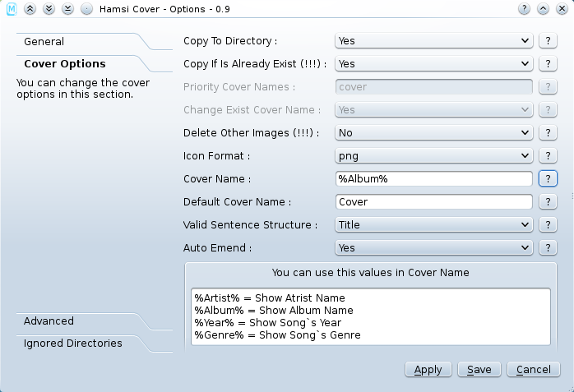Show help for Default Cover Name

548,202
